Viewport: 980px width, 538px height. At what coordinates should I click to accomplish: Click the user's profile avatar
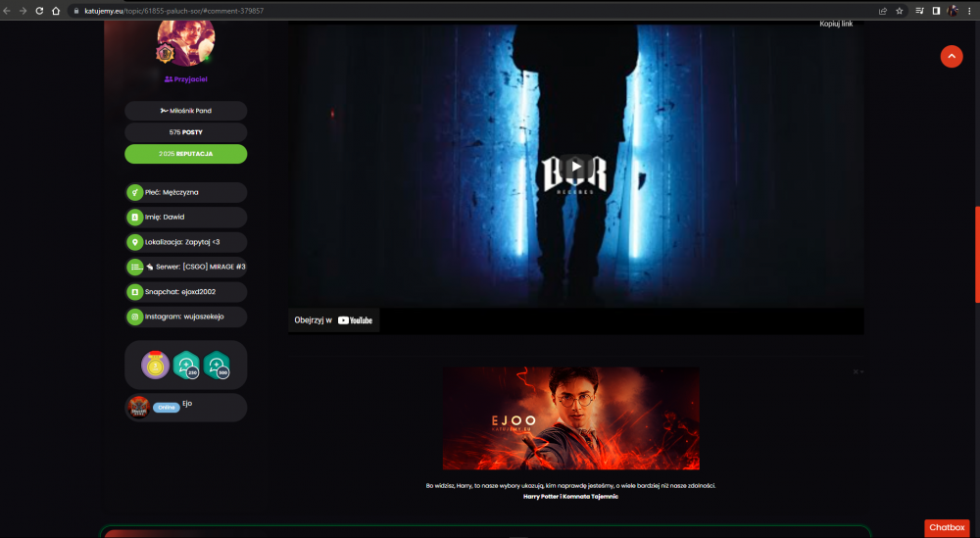pyautogui.click(x=185, y=42)
